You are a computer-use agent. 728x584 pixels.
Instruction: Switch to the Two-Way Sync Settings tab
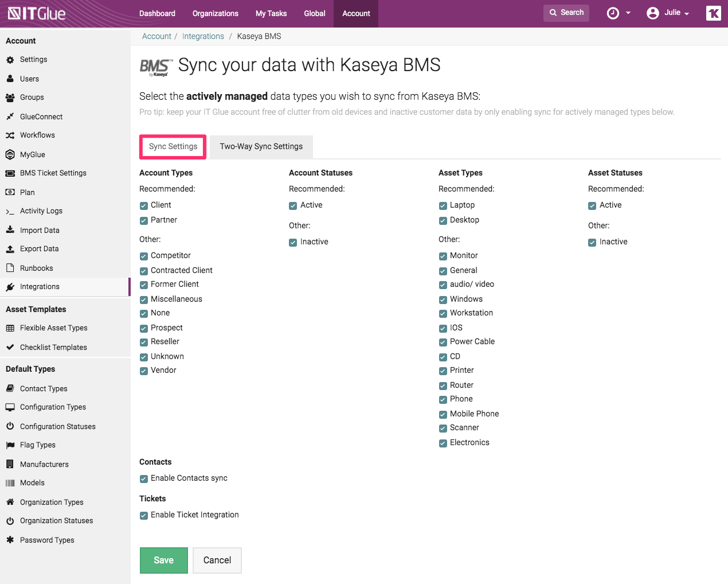pyautogui.click(x=261, y=146)
